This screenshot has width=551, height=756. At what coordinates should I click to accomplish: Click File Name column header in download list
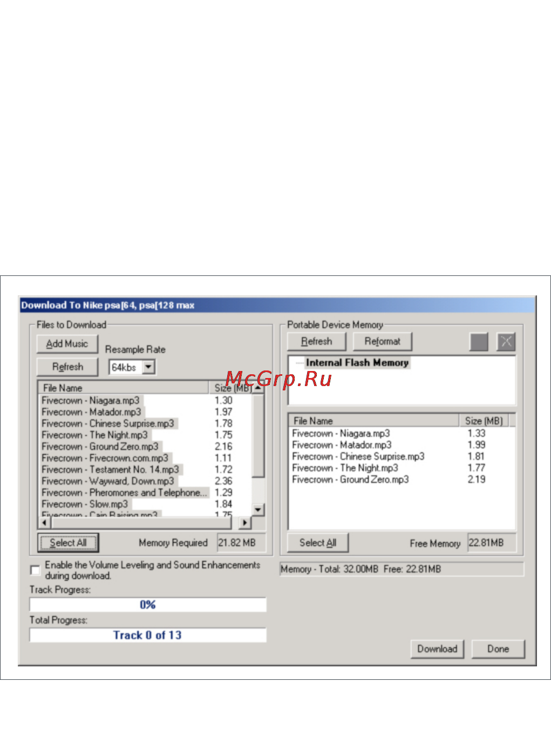pyautogui.click(x=124, y=388)
